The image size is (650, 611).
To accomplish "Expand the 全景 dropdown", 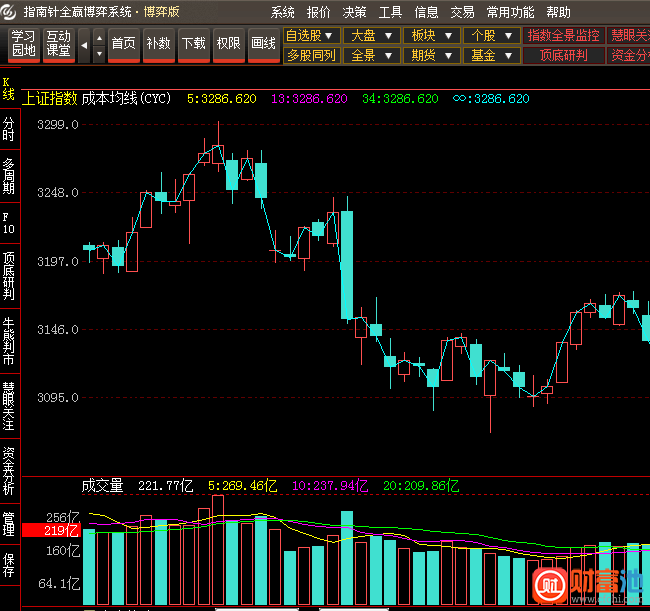I will pyautogui.click(x=372, y=55).
